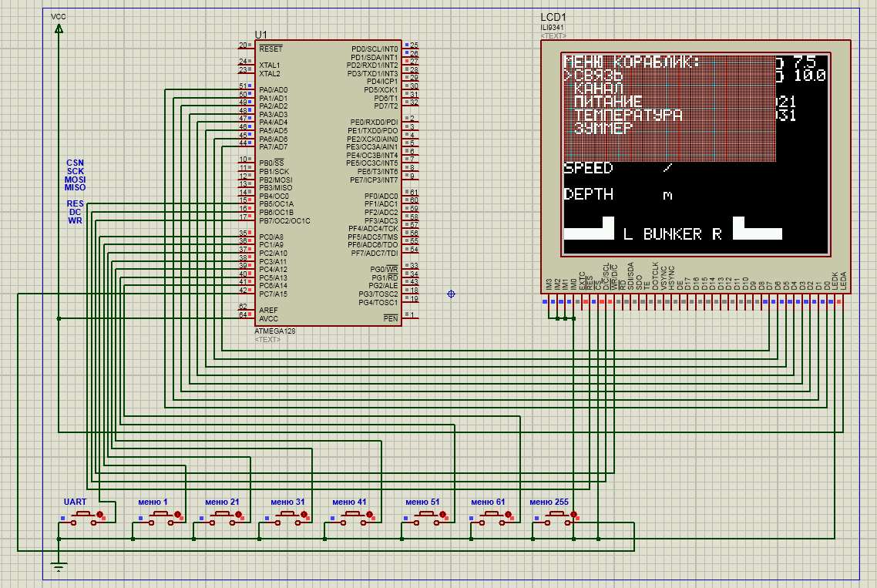Viewport: 877px width, 588px height.
Task: Select the ground terminal symbol
Action: [59, 568]
